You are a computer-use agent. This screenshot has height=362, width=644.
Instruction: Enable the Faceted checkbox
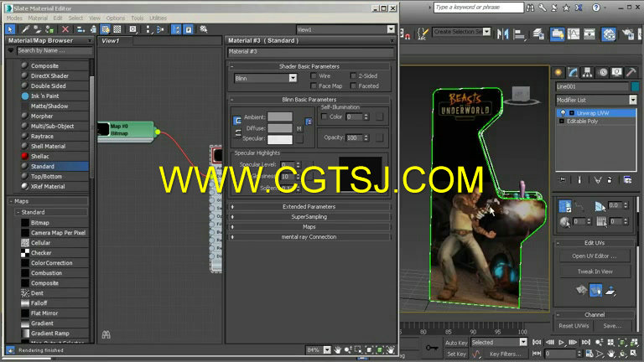353,85
